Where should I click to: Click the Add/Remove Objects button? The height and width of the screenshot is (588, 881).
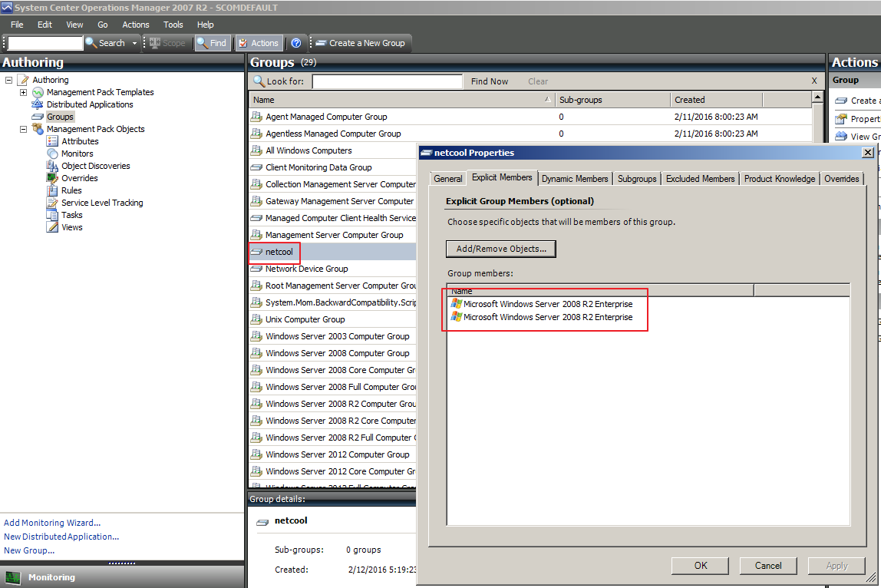(501, 249)
